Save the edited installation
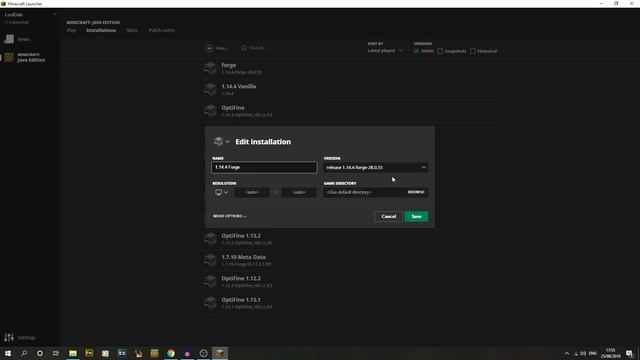This screenshot has height=360, width=640. click(416, 216)
